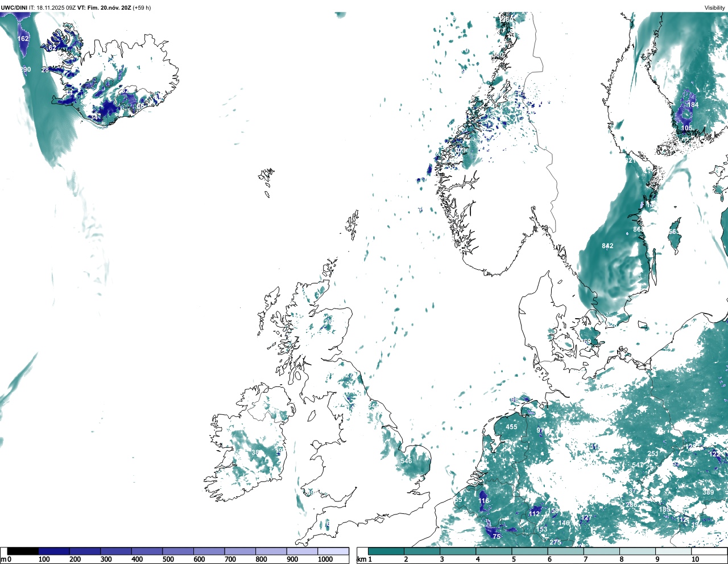This screenshot has height=564, width=728.
Task: Click the '842' value over southern Sweden
Action: point(607,246)
